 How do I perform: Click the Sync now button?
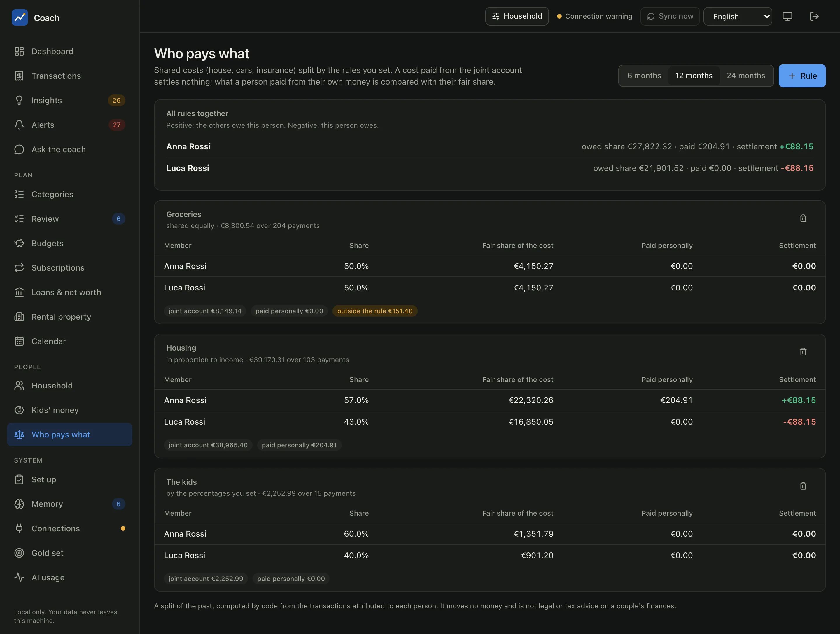click(670, 16)
